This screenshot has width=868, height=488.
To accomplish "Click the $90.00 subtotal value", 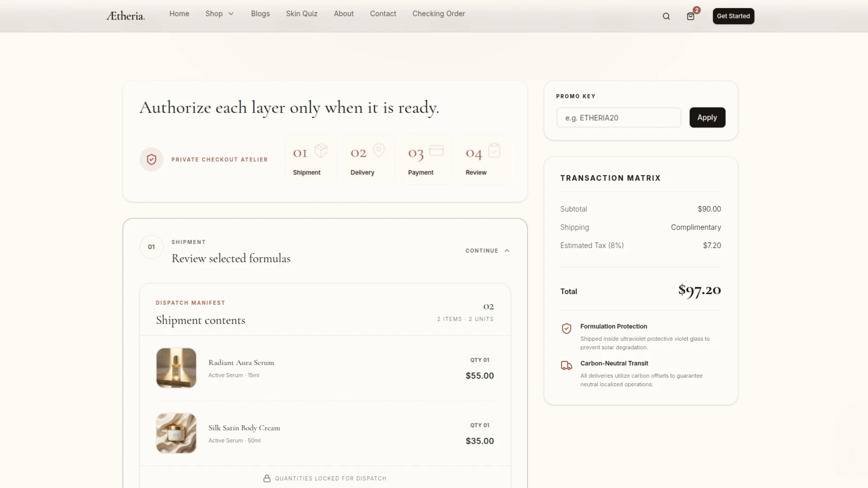I will (x=709, y=209).
